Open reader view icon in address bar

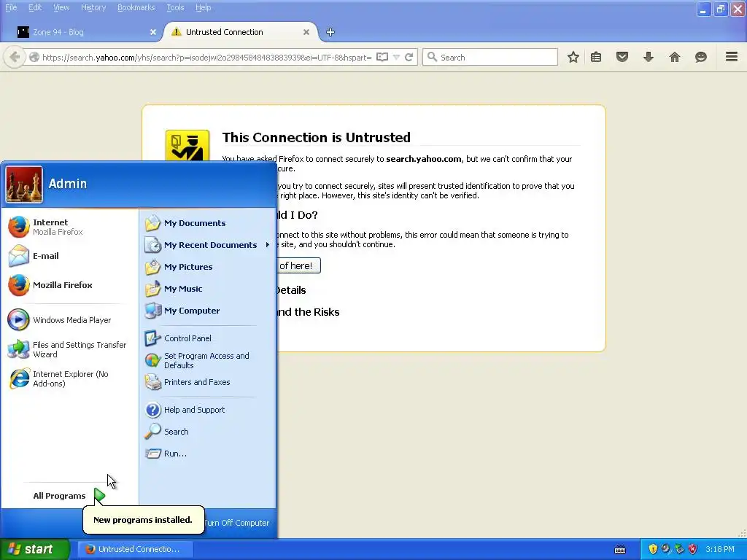pyautogui.click(x=382, y=57)
